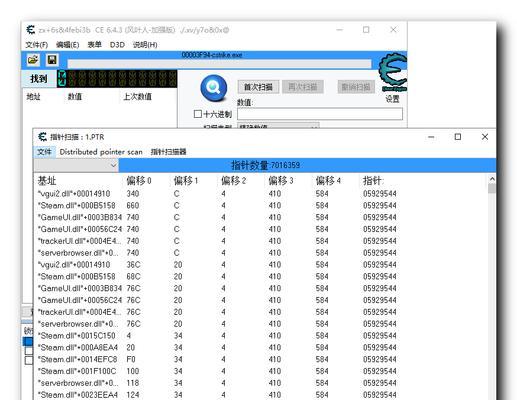Open the 指针扫描器 menu
Viewport: 517px width, 400px height.
pyautogui.click(x=168, y=152)
